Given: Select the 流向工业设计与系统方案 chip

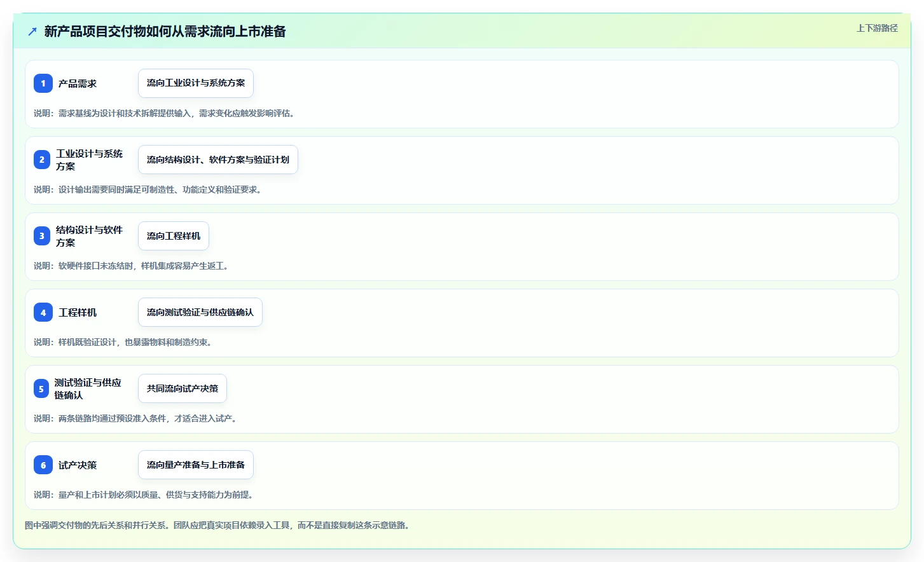Looking at the screenshot, I should click(x=196, y=83).
